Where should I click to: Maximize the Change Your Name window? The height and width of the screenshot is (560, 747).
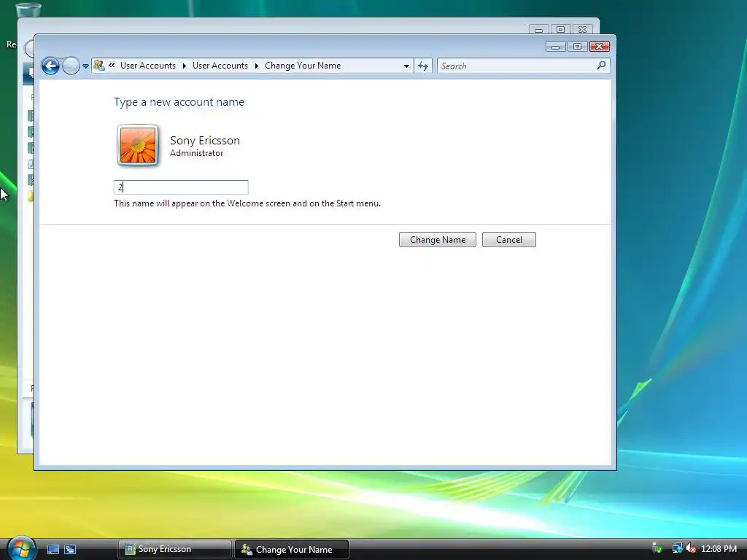point(578,46)
